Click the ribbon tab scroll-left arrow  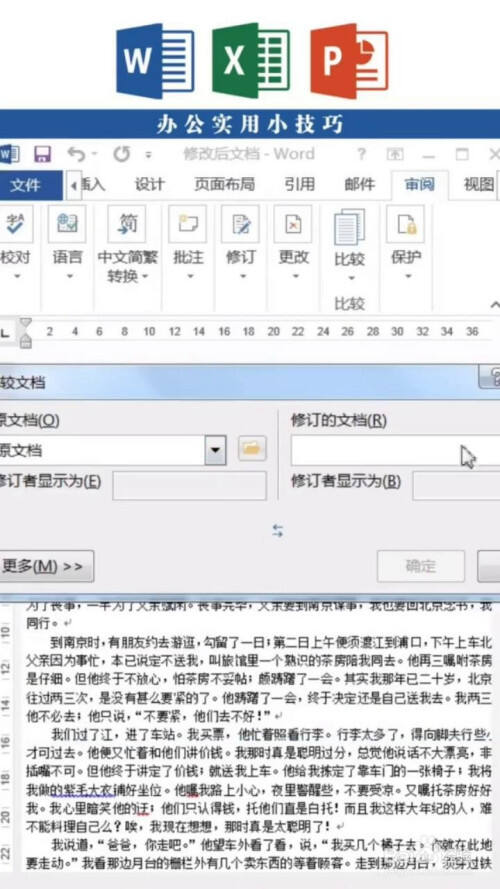click(x=74, y=185)
